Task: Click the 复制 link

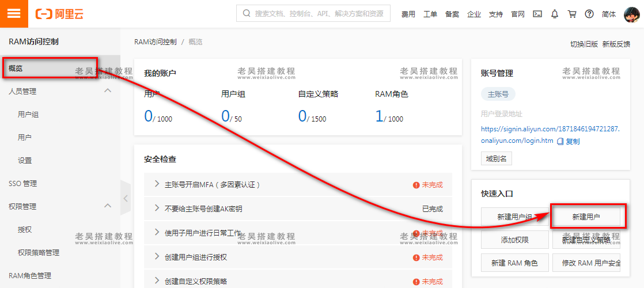Action: tap(573, 141)
